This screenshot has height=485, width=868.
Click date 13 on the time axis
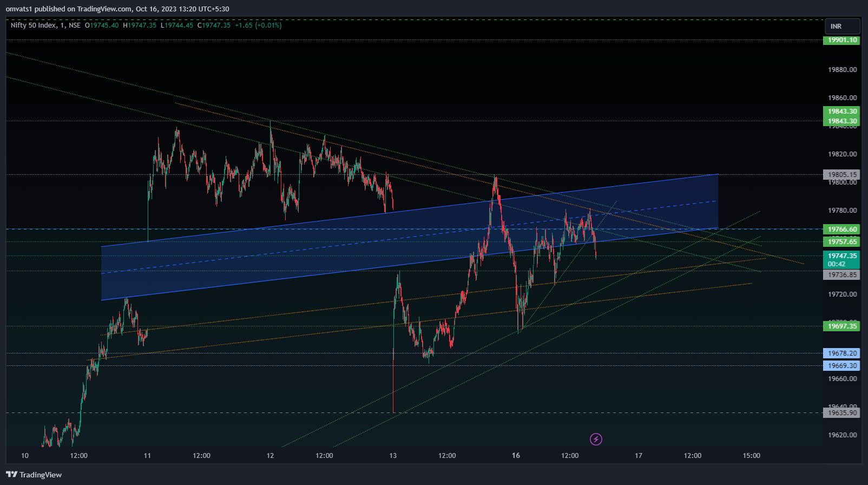click(x=393, y=456)
